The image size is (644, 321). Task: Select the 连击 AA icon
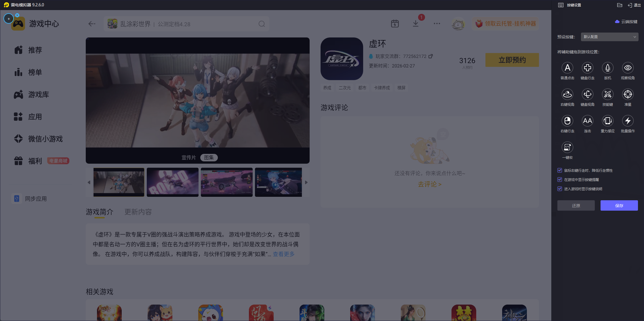[x=587, y=121]
